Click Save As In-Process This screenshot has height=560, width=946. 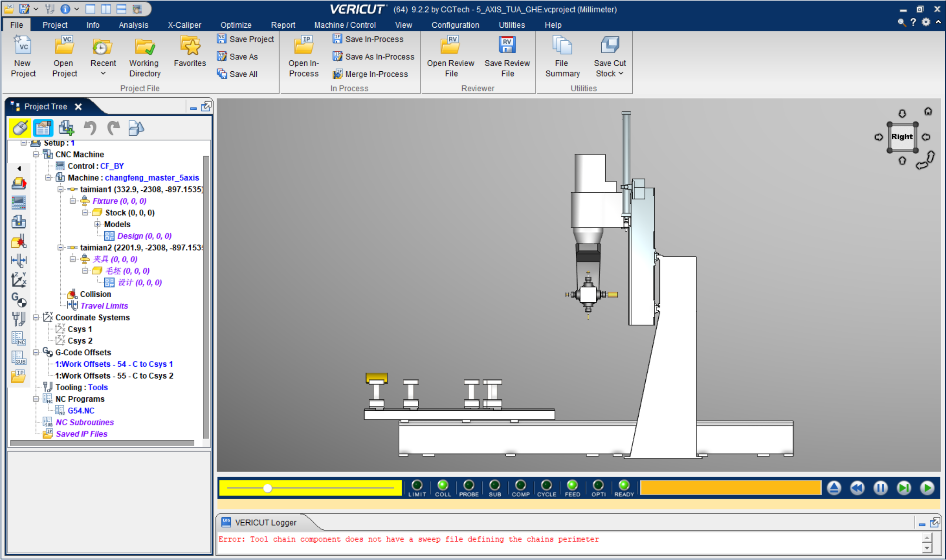379,57
